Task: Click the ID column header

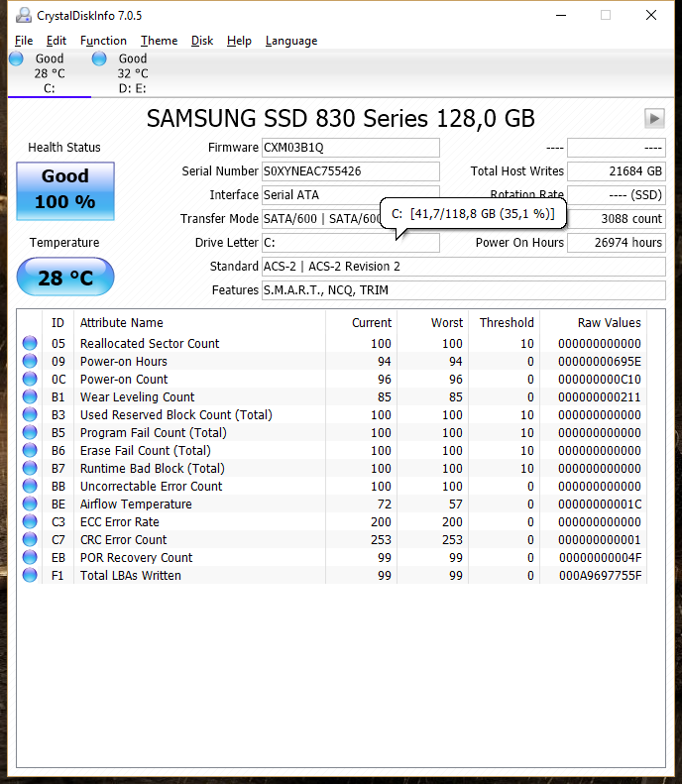Action: point(58,322)
